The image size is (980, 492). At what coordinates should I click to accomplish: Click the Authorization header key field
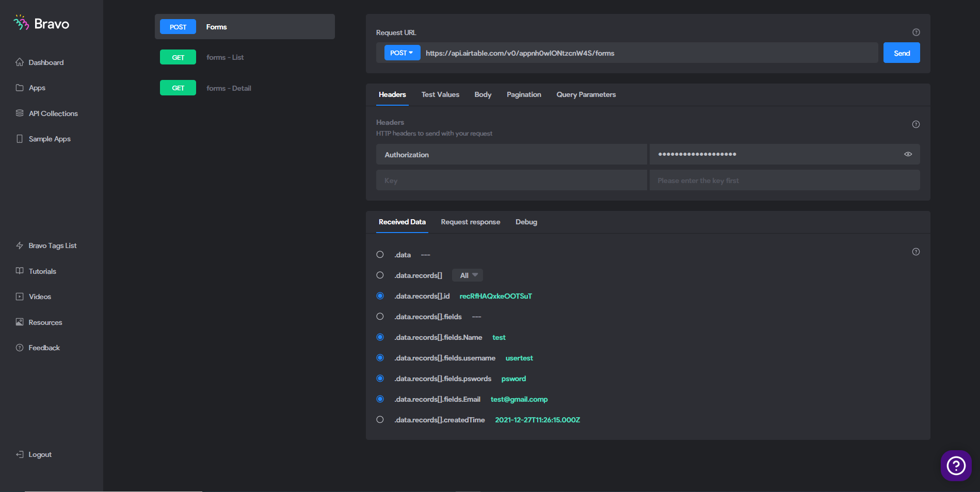click(x=511, y=154)
